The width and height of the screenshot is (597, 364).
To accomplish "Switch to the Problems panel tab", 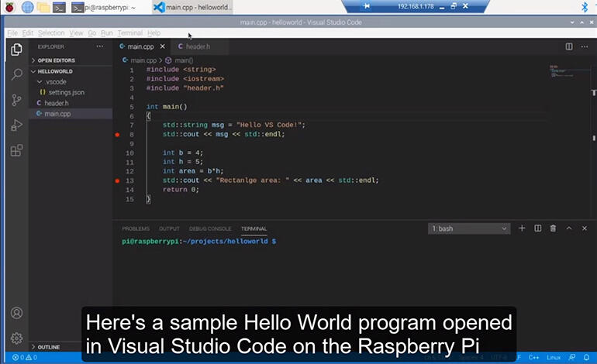I will click(136, 228).
